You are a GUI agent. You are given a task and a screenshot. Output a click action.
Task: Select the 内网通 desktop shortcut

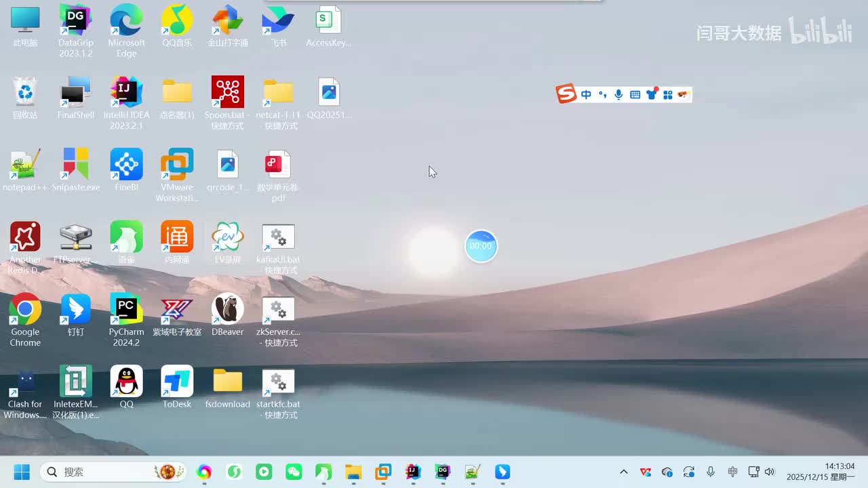(177, 243)
